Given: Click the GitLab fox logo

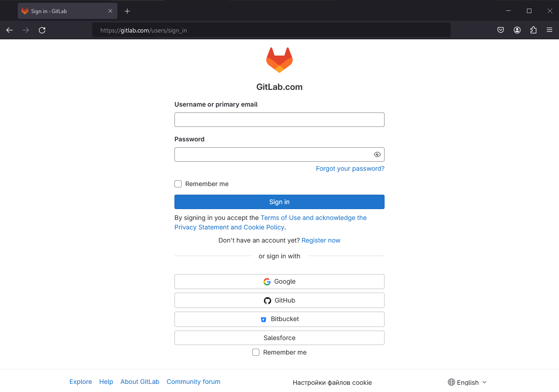Looking at the screenshot, I should (x=279, y=60).
